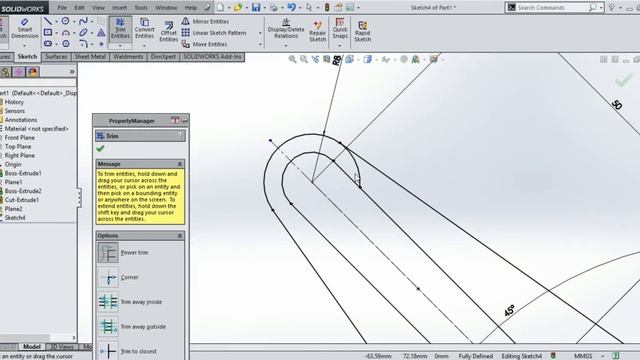The height and width of the screenshot is (360, 640).
Task: Switch to the Sheet Metal tab
Action: pos(90,57)
